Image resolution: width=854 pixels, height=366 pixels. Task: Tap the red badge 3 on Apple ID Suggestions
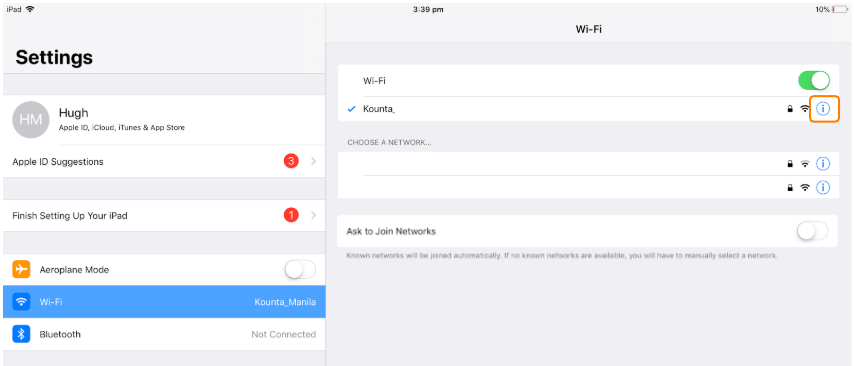click(x=291, y=161)
